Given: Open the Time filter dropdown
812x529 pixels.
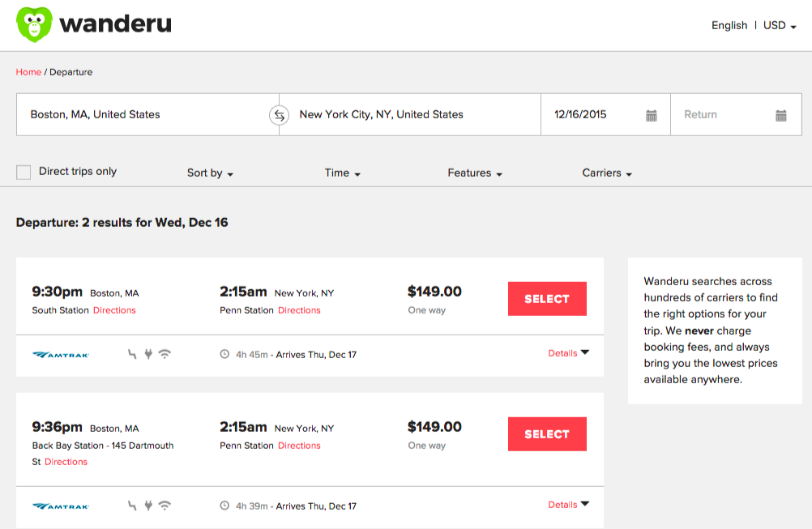Looking at the screenshot, I should (x=342, y=173).
